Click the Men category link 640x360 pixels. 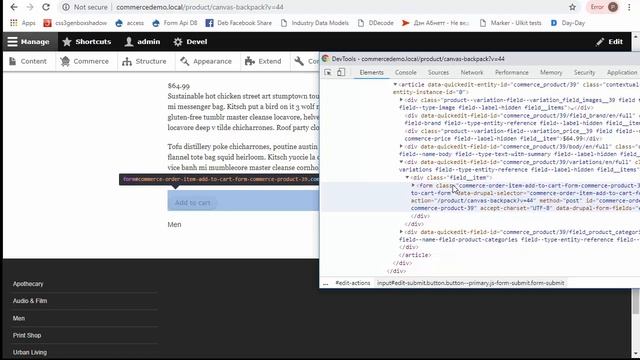(x=174, y=224)
